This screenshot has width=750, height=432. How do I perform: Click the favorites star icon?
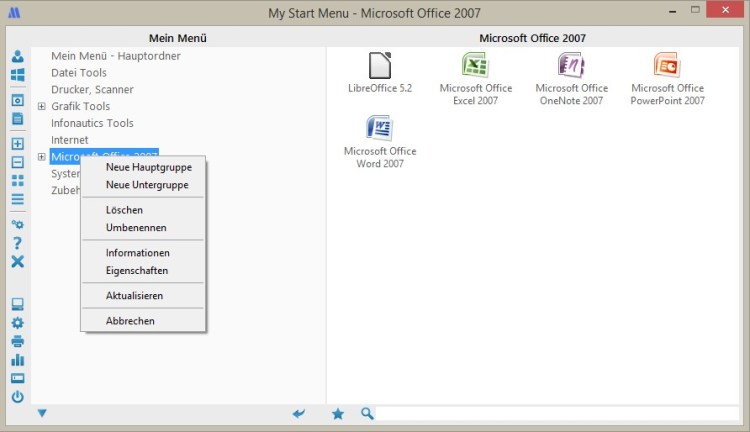point(338,413)
